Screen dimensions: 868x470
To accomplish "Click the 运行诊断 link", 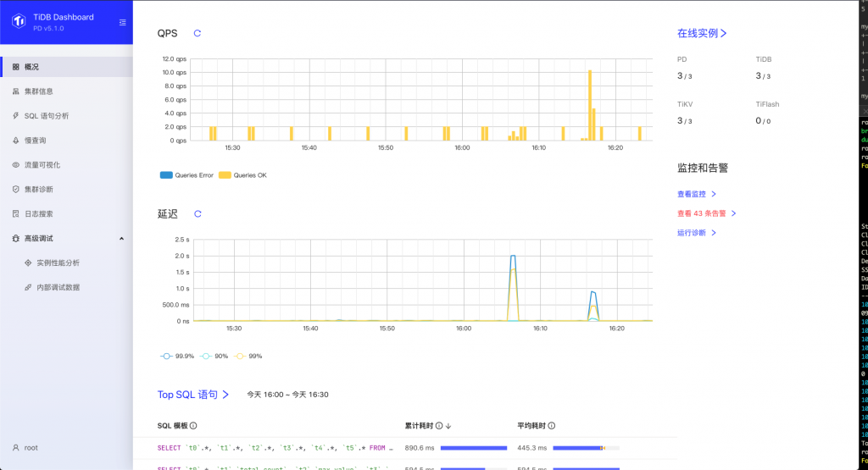I will tap(697, 233).
